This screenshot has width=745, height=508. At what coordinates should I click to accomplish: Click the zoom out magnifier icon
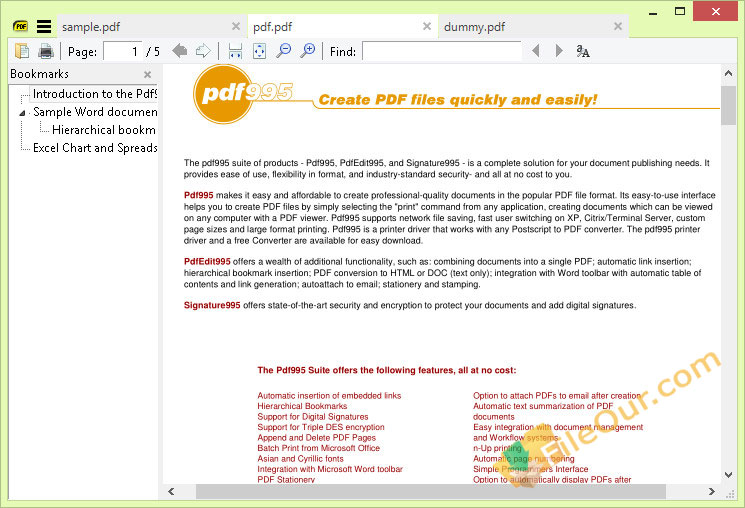click(x=284, y=50)
